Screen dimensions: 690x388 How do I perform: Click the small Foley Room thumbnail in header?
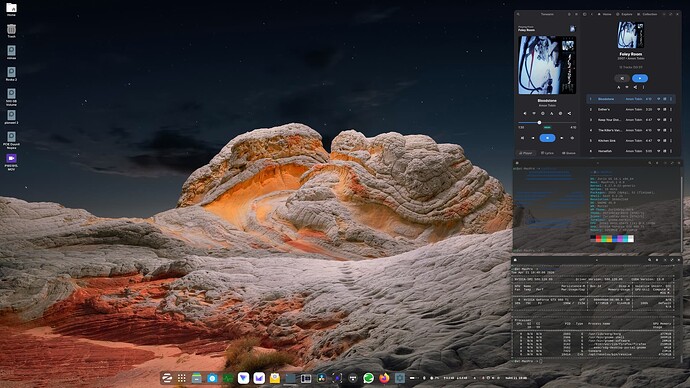coord(573,29)
